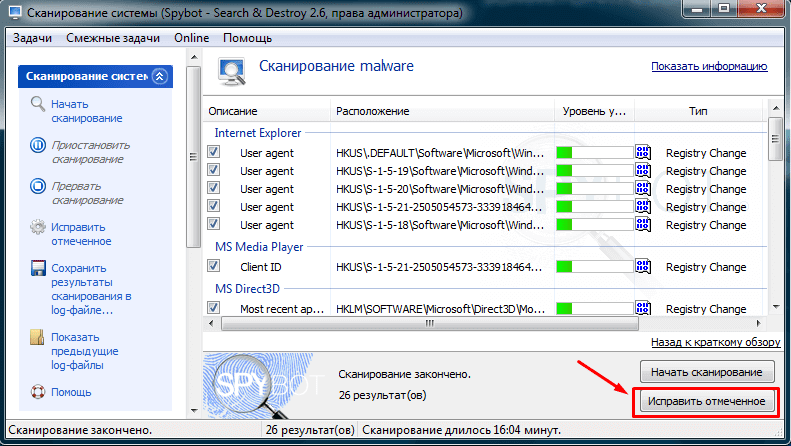Click the lifebuoy icon beside Помощь

click(38, 392)
